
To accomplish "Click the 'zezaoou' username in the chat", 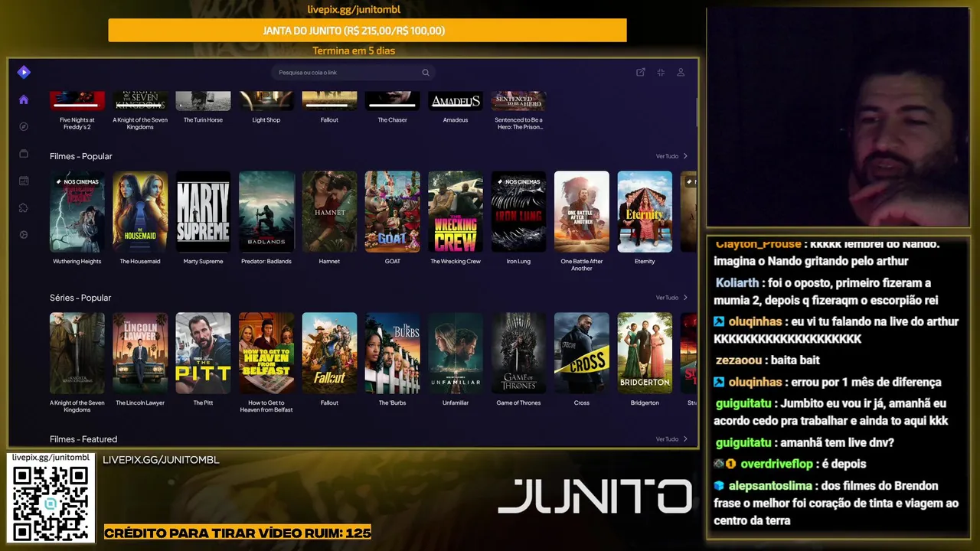I will point(739,360).
